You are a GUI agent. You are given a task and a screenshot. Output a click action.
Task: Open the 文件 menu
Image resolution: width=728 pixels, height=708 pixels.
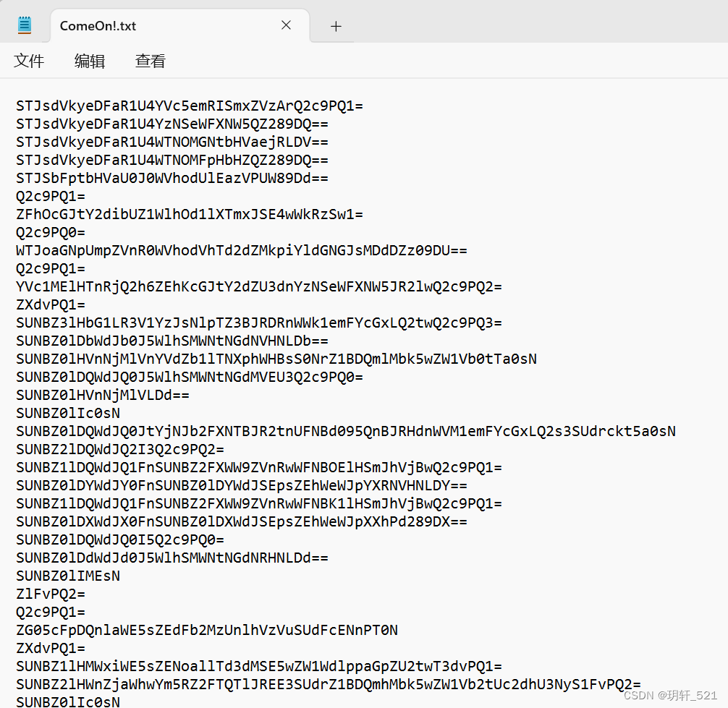[29, 61]
